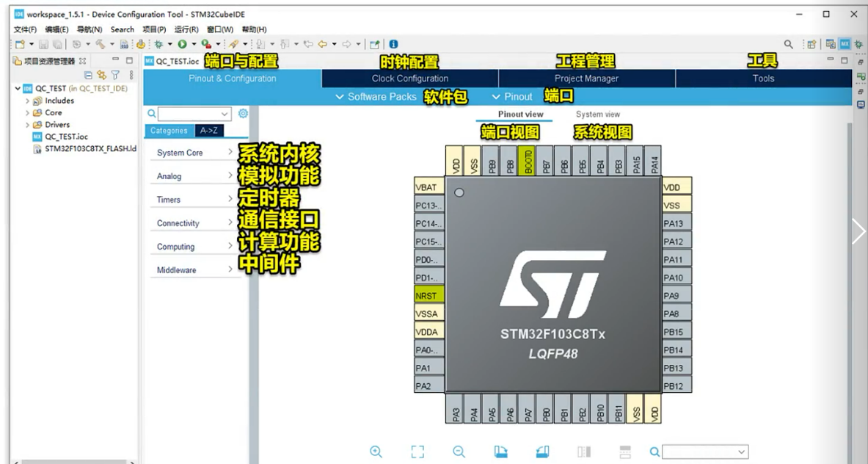Switch to the Clock Configuration tab
The height and width of the screenshot is (464, 868).
409,79
